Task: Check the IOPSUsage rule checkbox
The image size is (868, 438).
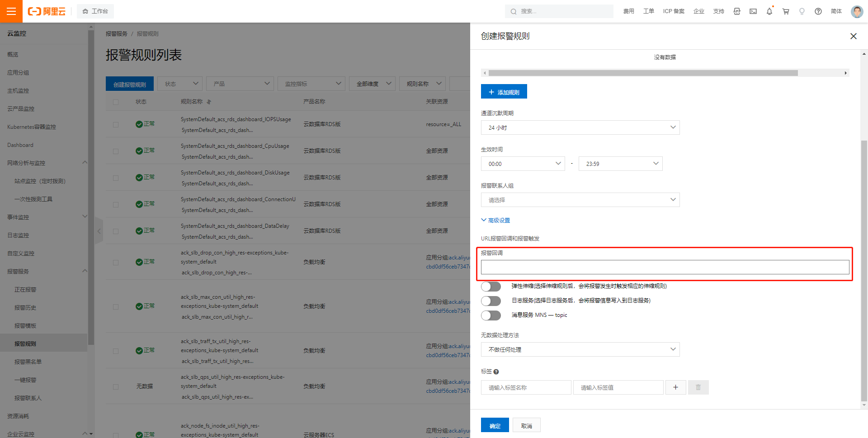Action: [116, 124]
